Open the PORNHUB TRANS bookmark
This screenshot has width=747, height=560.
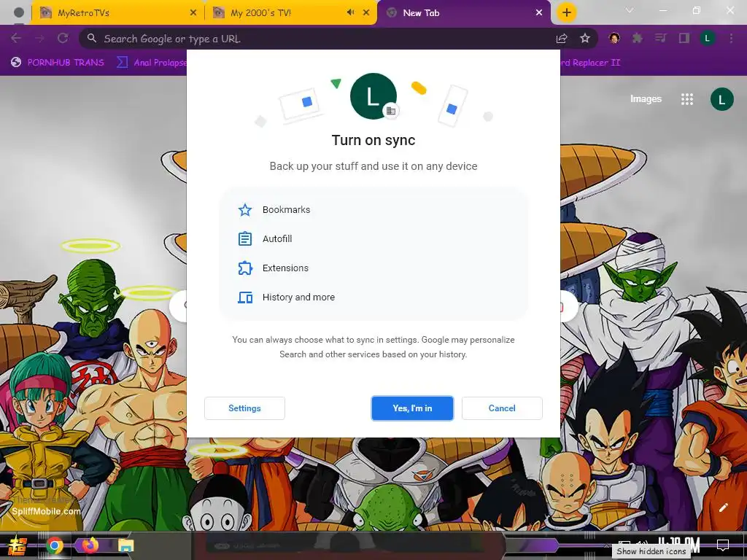(x=58, y=63)
